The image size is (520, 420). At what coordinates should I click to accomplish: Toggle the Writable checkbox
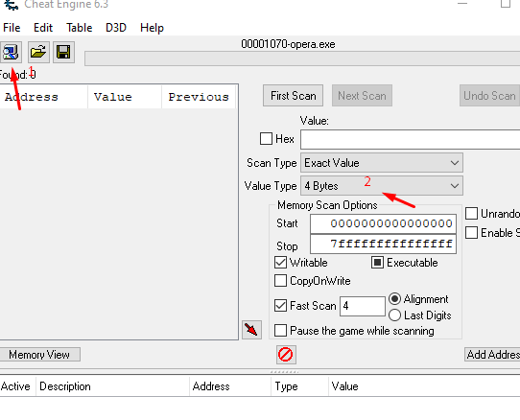(x=280, y=263)
